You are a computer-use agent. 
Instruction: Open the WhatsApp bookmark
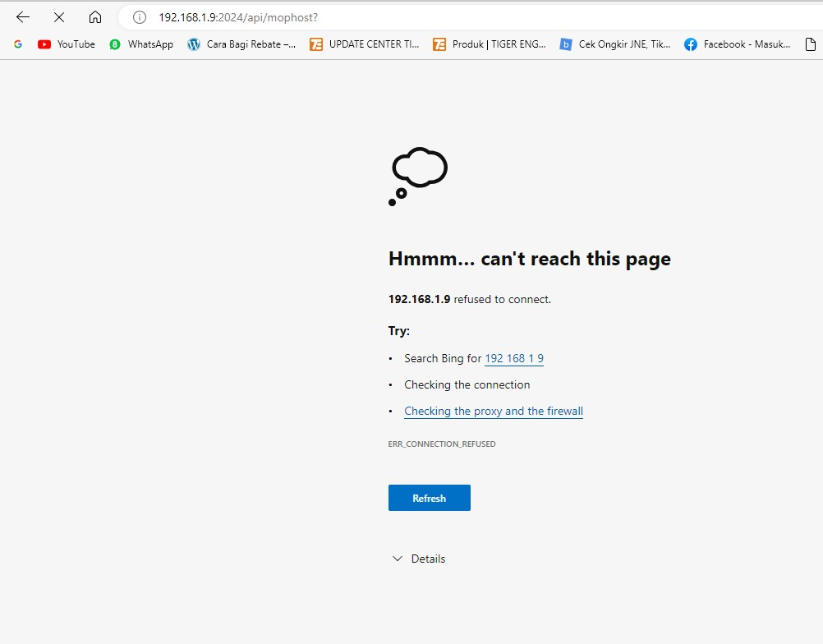coord(141,44)
